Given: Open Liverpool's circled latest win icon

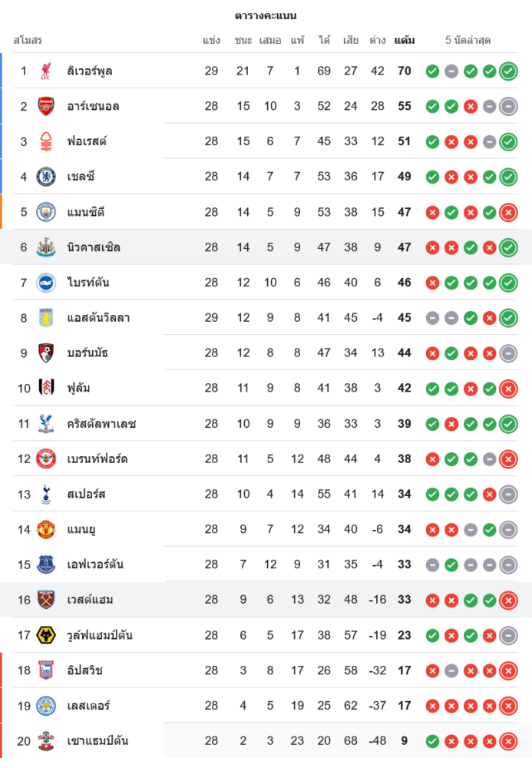Looking at the screenshot, I should click(x=508, y=71).
